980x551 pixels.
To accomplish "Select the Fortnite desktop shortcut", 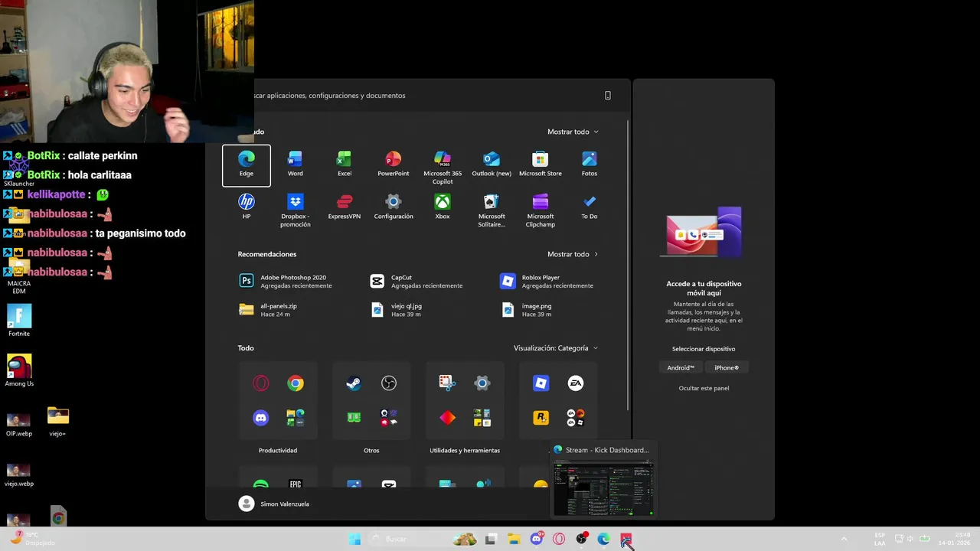I will click(x=19, y=321).
